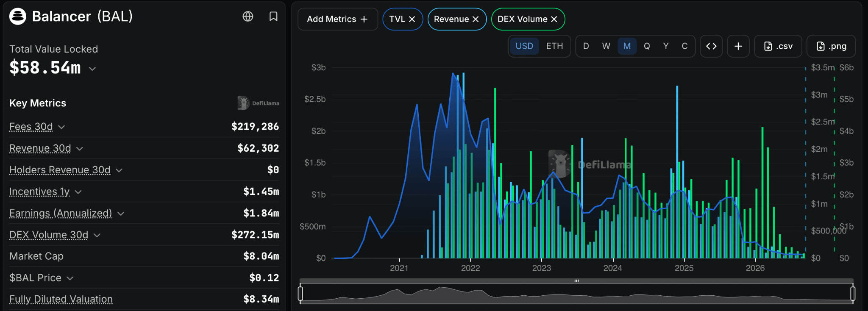Click the $8.34m FDV value
This screenshot has width=868, height=311.
[261, 299]
